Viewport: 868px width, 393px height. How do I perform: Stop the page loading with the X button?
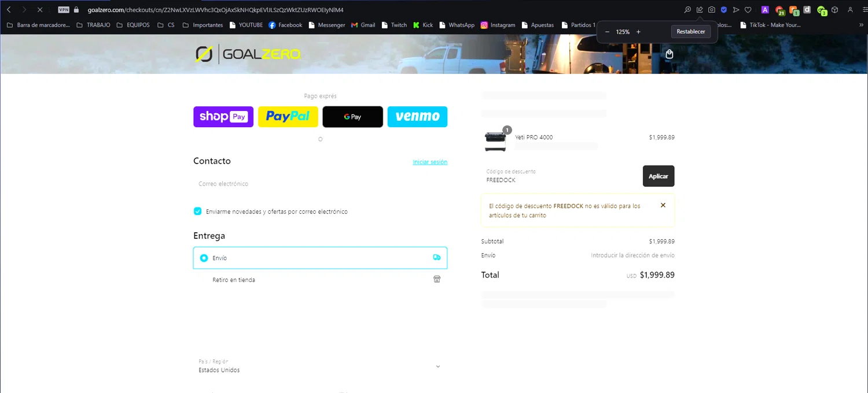tap(39, 10)
